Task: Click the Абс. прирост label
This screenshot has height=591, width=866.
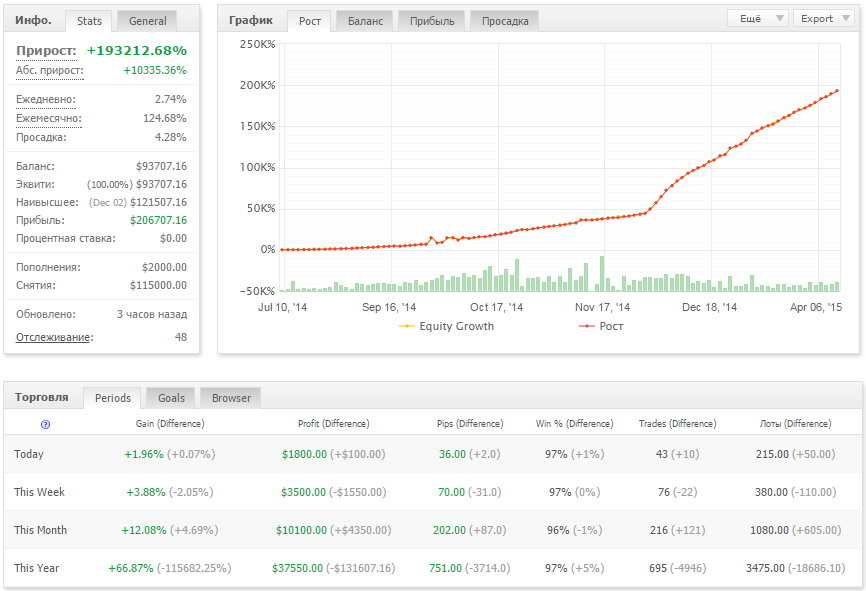Action: click(50, 71)
